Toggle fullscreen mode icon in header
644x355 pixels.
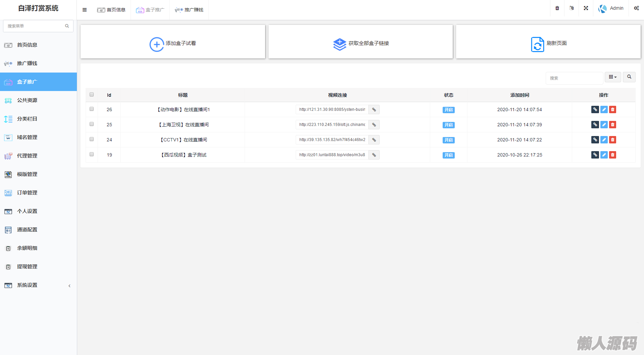coord(586,8)
